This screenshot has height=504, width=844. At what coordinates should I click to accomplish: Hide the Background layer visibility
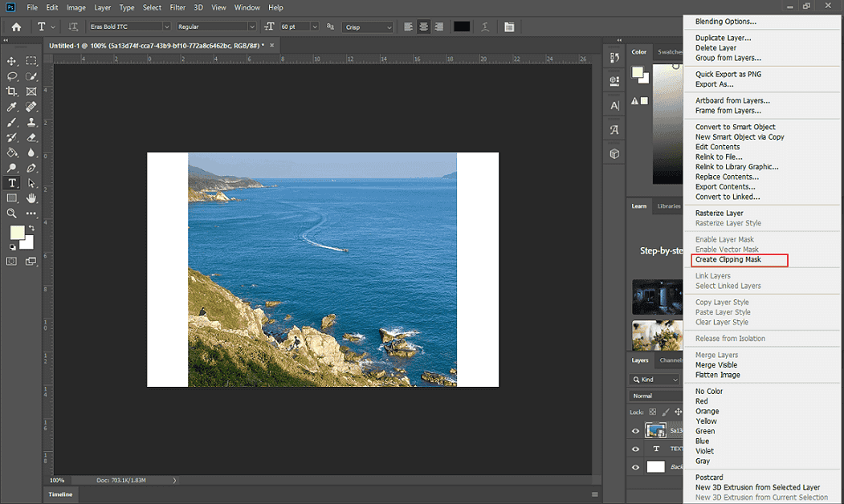click(635, 466)
